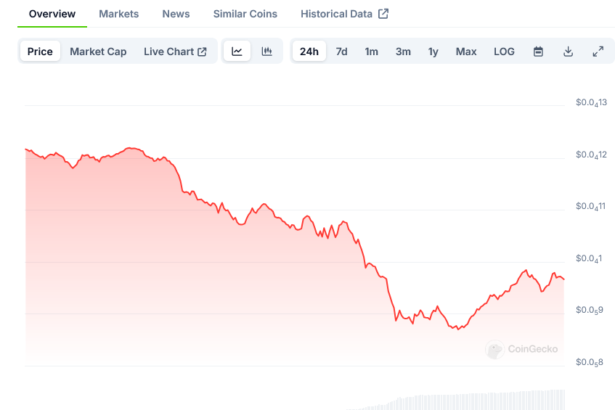Select the Max time range
615x410 pixels.
click(466, 52)
